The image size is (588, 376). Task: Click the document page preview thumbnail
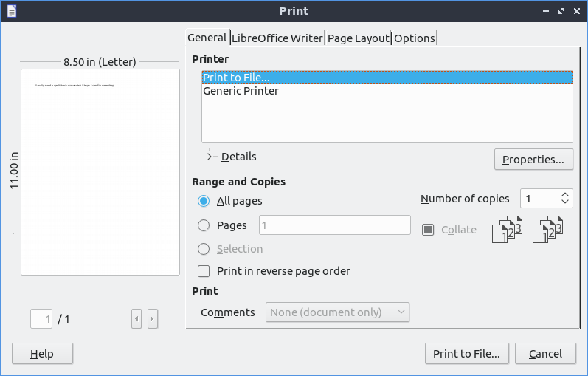100,171
